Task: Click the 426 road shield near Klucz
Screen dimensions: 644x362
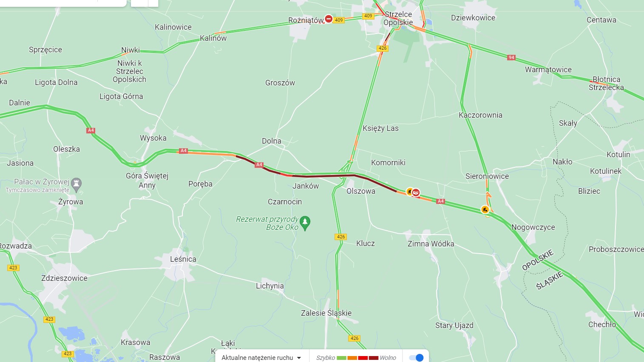Action: point(341,237)
